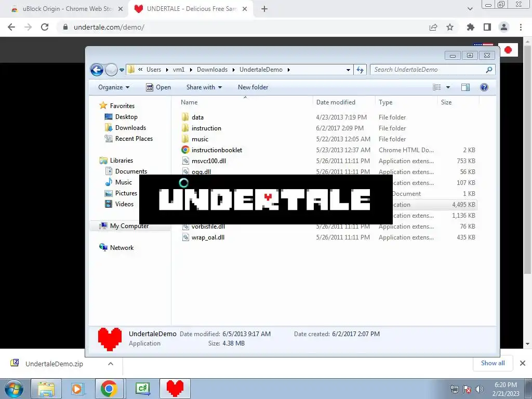Expand UndertaleDemo.zip download options chevron
The height and width of the screenshot is (399, 532).
(111, 364)
